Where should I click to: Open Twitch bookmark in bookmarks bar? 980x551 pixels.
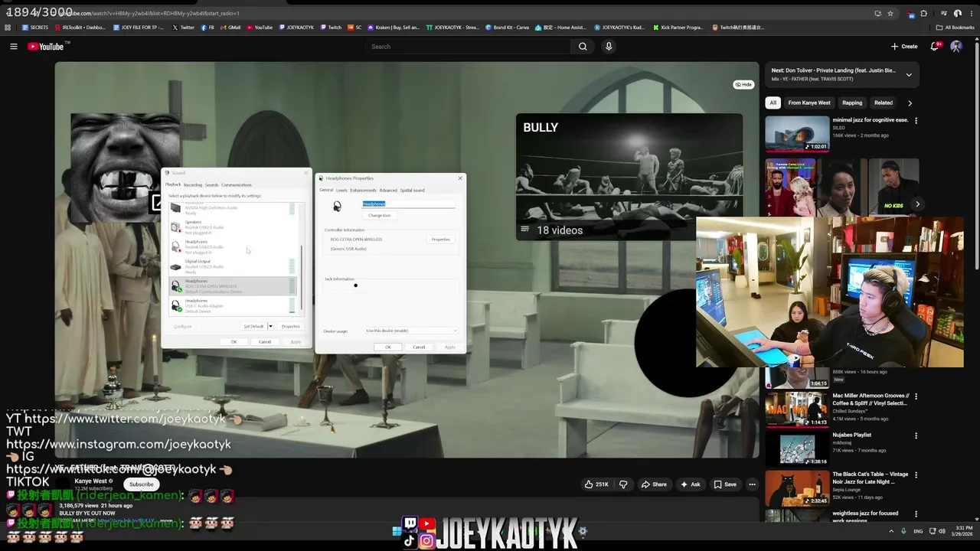pyautogui.click(x=331, y=28)
